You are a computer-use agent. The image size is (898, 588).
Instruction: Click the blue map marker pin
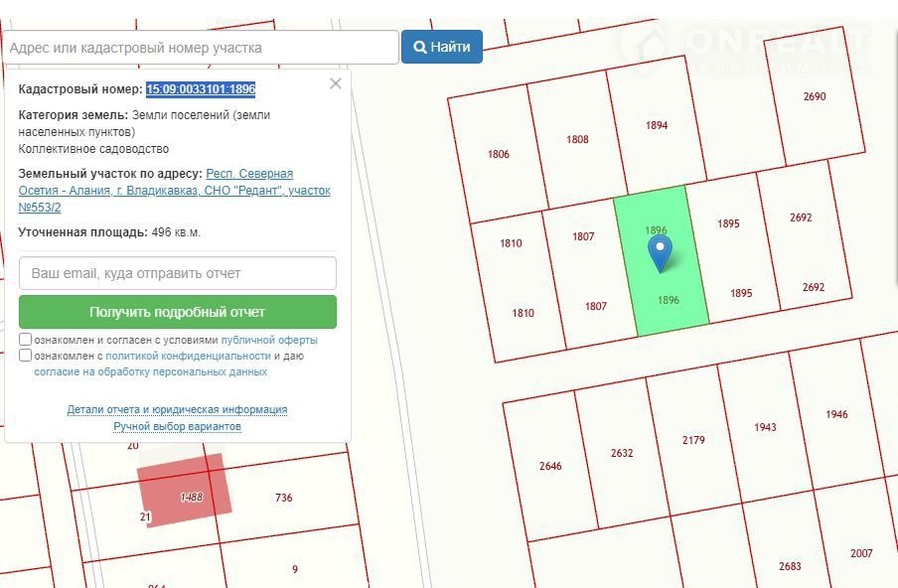[660, 254]
